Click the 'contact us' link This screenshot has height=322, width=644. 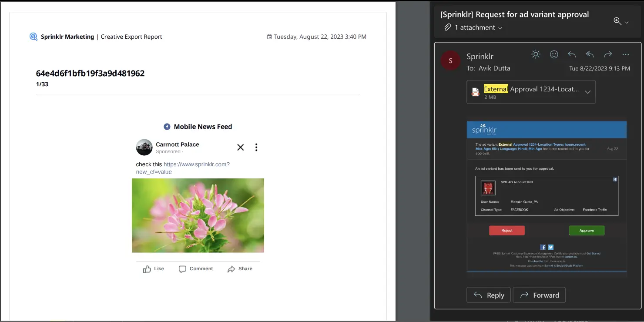click(570, 257)
